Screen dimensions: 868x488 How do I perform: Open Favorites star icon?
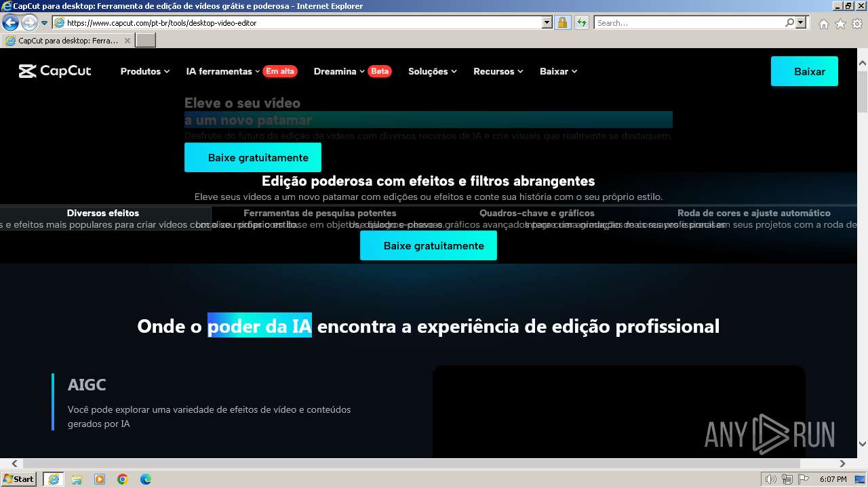point(840,23)
